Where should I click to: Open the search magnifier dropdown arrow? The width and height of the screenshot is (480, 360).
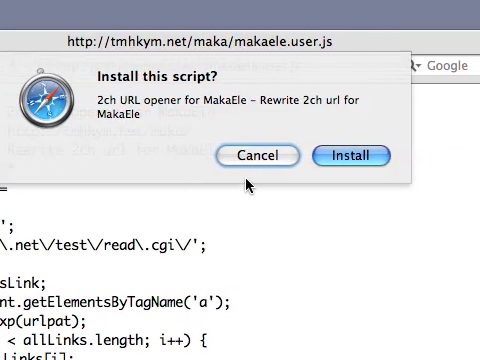coord(416,66)
